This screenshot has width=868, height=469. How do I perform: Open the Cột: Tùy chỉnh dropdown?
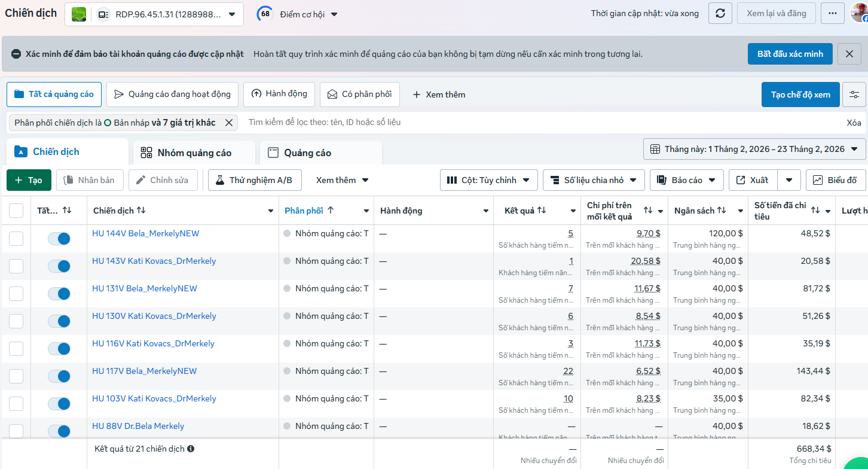click(x=489, y=180)
